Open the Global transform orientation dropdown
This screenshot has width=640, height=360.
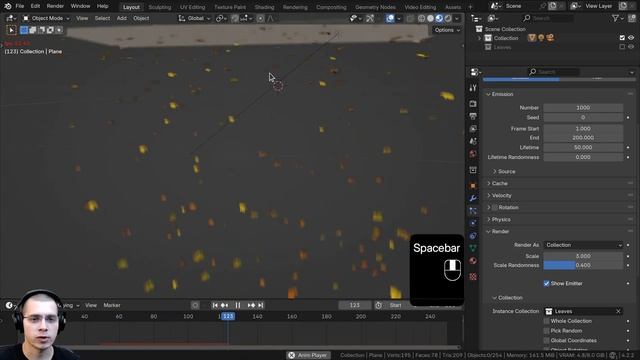point(195,18)
